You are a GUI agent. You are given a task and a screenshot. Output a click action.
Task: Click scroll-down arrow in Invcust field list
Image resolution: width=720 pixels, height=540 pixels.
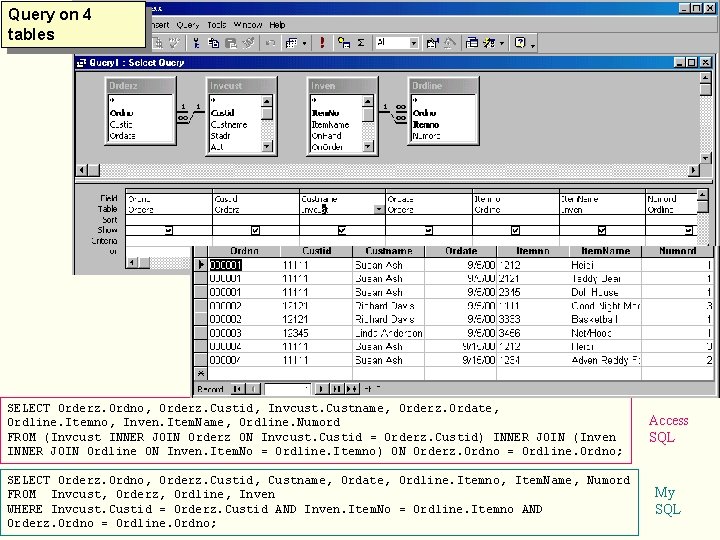point(267,146)
